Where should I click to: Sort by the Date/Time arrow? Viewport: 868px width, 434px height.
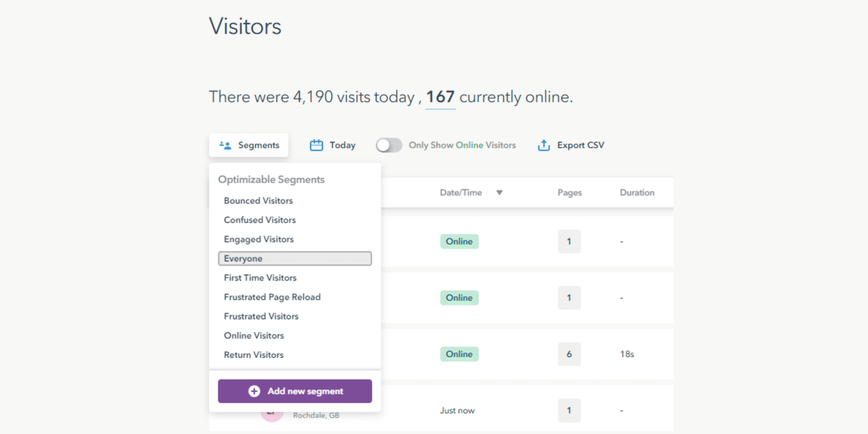pyautogui.click(x=499, y=192)
